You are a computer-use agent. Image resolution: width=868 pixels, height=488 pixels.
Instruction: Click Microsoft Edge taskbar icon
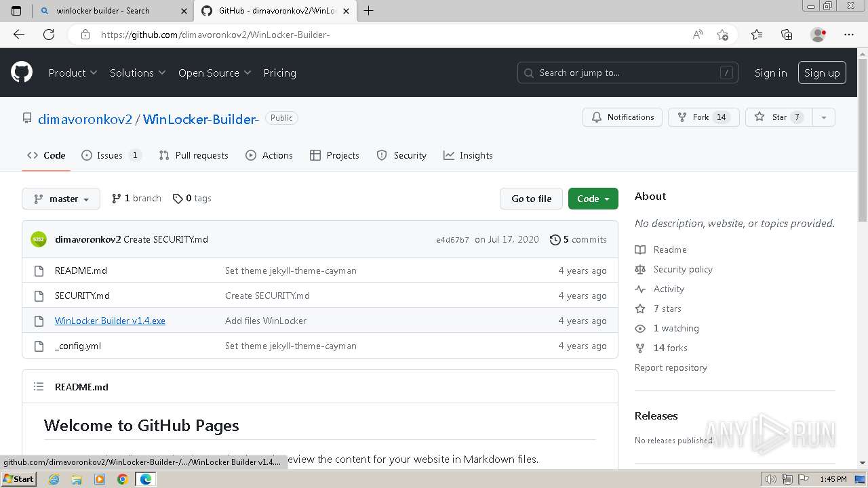click(145, 479)
